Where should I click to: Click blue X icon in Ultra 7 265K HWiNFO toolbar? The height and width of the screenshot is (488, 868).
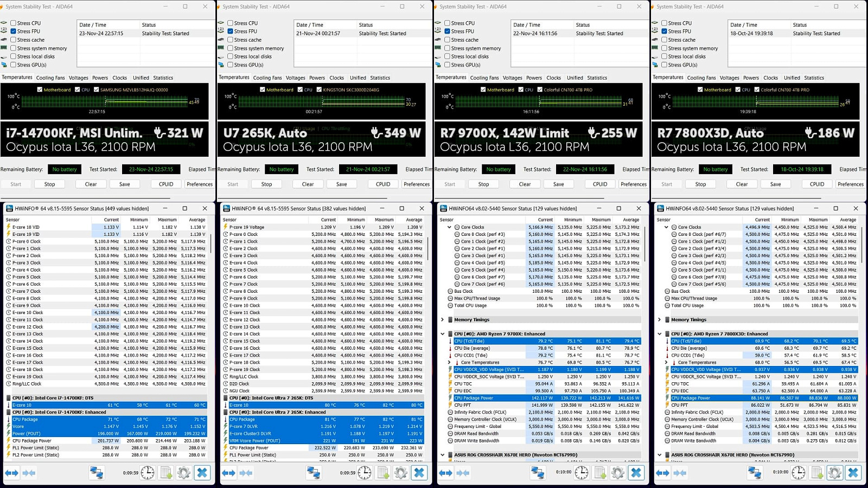point(419,473)
